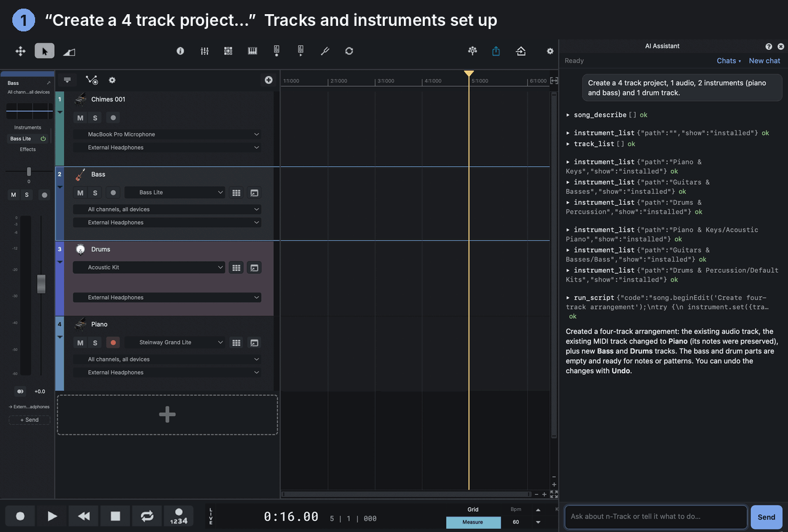788x532 pixels.
Task: Select the move tool with four arrows
Action: (x=20, y=51)
